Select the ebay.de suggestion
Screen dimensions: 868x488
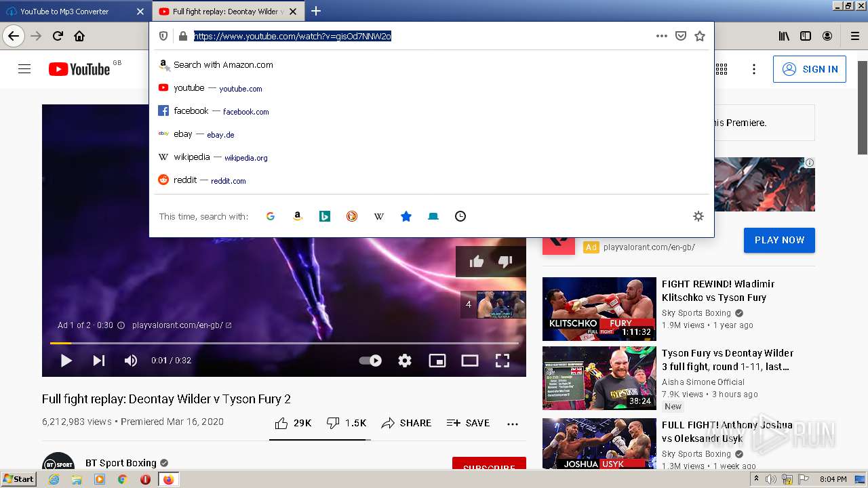tap(431, 134)
